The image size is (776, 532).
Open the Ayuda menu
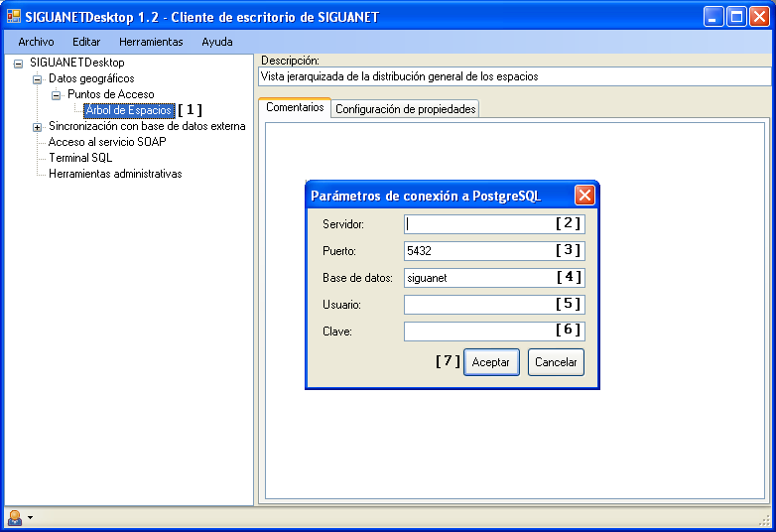click(x=216, y=42)
